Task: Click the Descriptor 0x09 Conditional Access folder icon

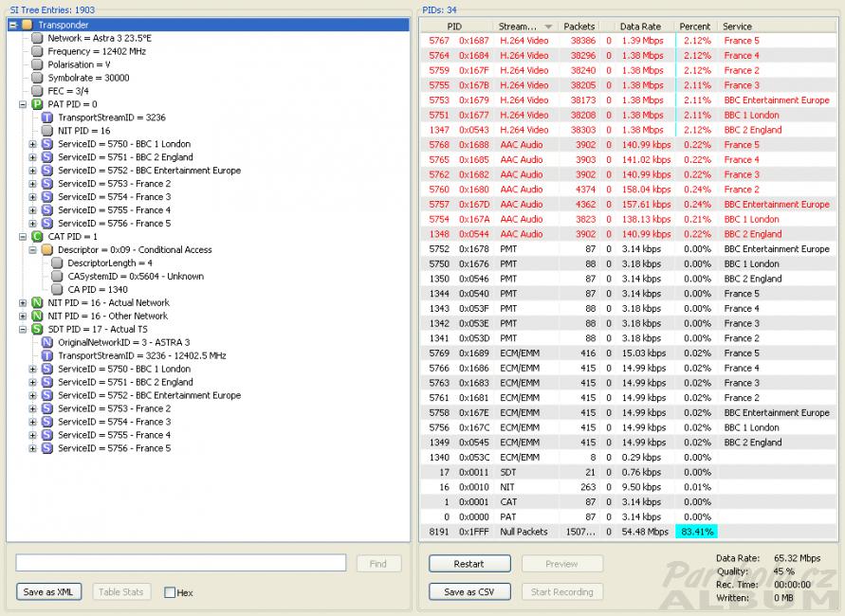Action: point(47,250)
